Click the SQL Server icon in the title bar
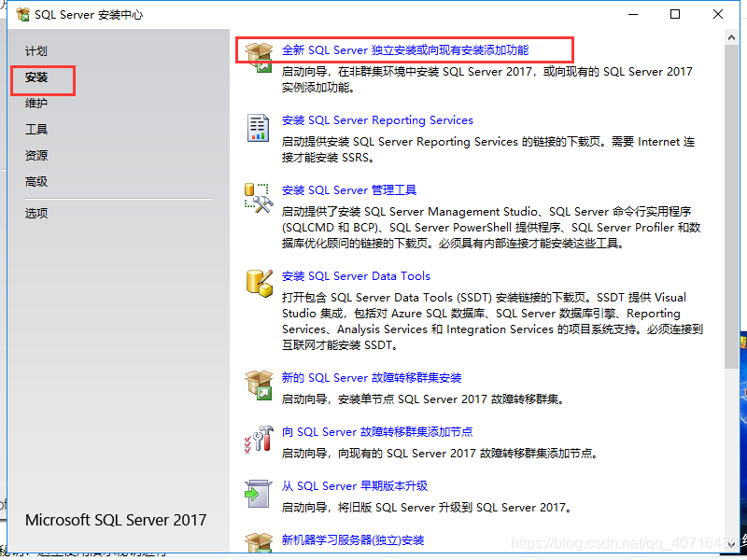Screen dimensions: 747x560 pyautogui.click(x=22, y=14)
